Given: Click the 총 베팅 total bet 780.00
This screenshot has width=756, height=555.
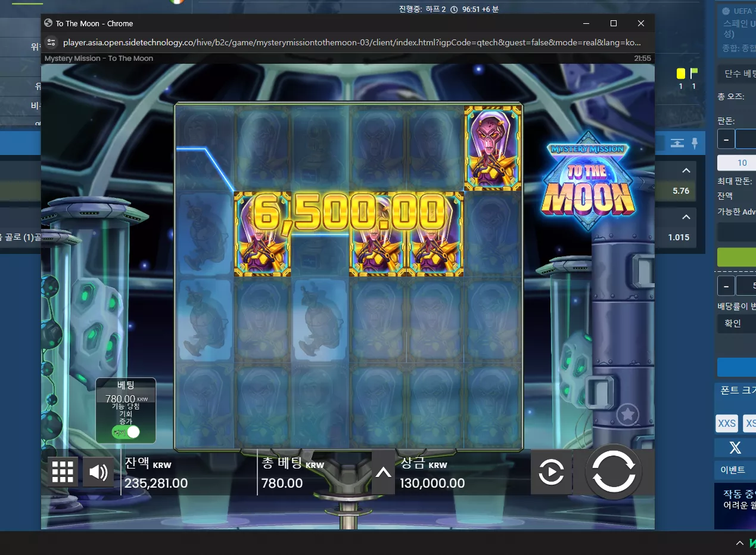Looking at the screenshot, I should (282, 483).
